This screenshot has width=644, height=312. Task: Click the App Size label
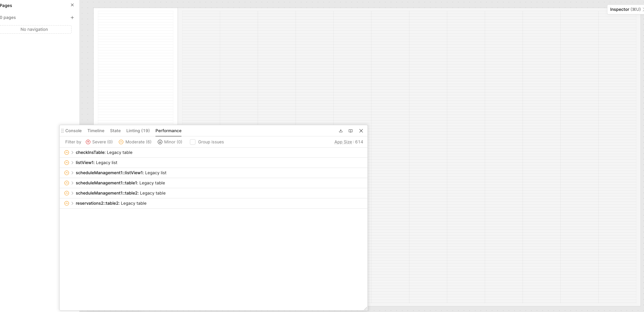(x=343, y=142)
